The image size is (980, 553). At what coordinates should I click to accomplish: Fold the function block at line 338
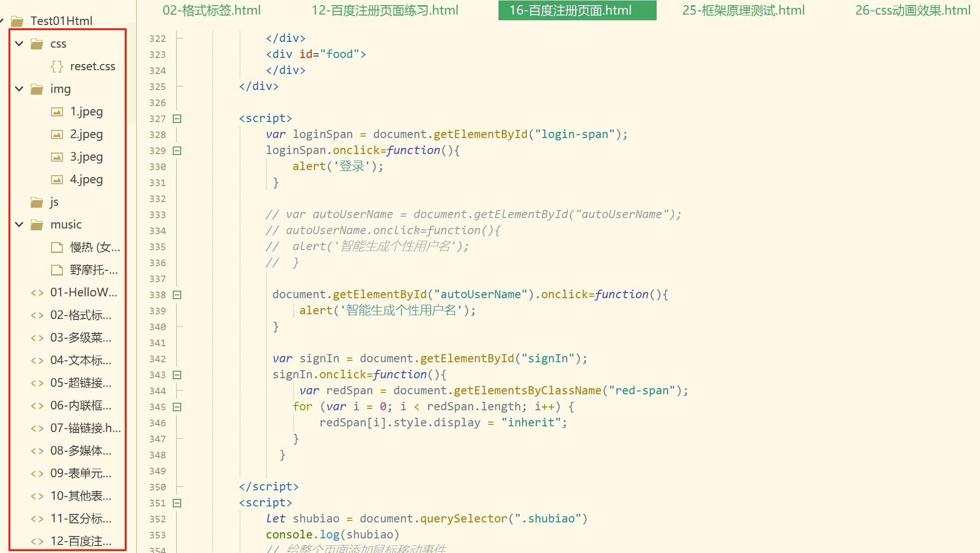click(x=177, y=295)
